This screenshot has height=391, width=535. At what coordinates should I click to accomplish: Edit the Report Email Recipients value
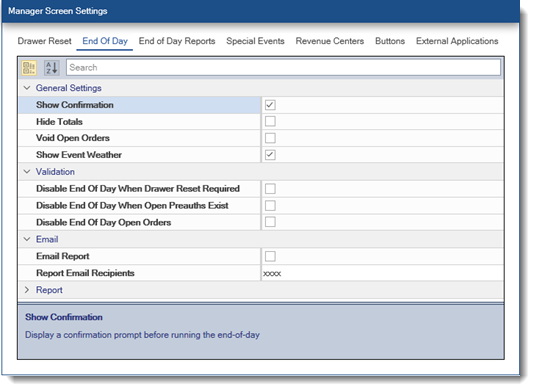(x=382, y=273)
